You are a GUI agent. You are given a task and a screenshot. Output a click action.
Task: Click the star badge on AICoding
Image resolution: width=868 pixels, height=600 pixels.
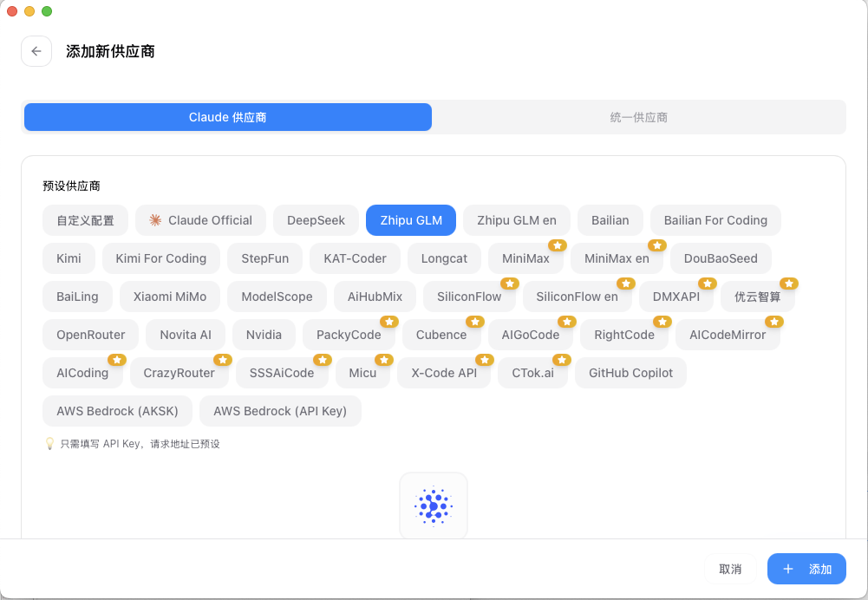coord(117,360)
